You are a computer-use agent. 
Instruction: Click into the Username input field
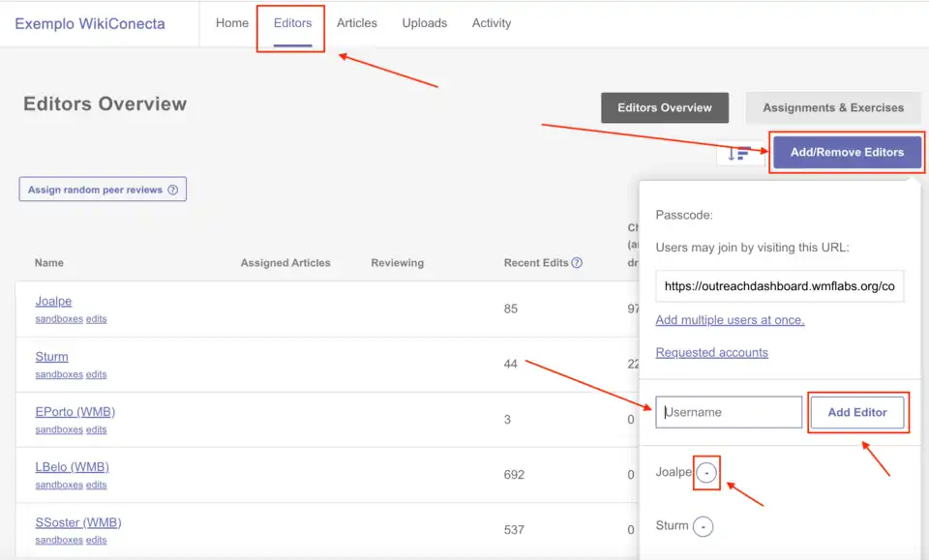coord(729,412)
